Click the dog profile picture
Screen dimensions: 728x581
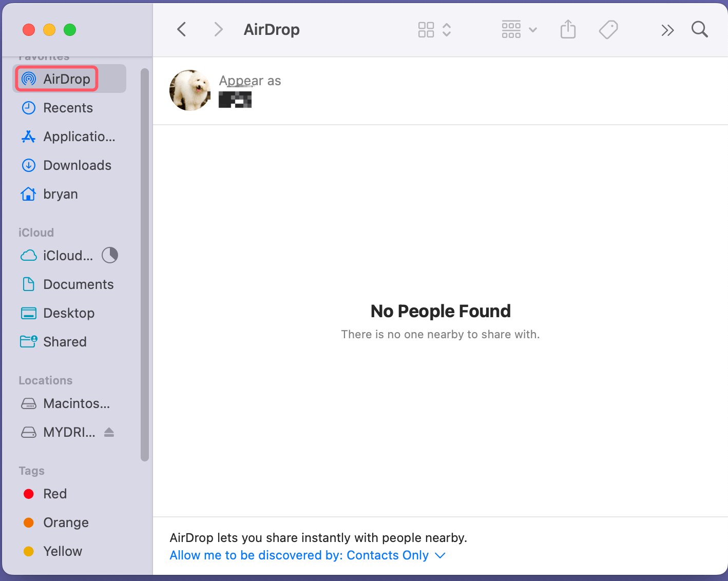tap(190, 90)
